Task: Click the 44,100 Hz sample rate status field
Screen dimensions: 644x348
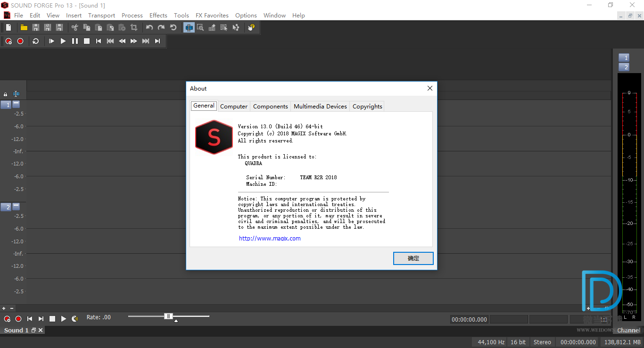Action: 491,342
